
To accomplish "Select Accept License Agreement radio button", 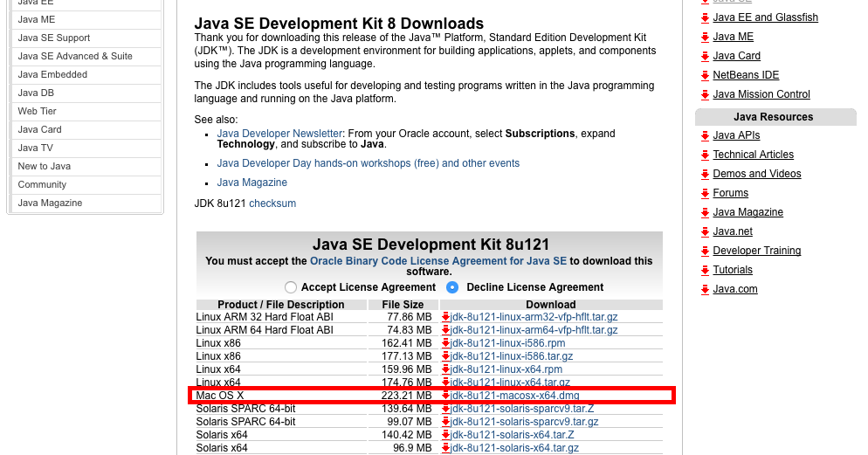I will pyautogui.click(x=291, y=287).
